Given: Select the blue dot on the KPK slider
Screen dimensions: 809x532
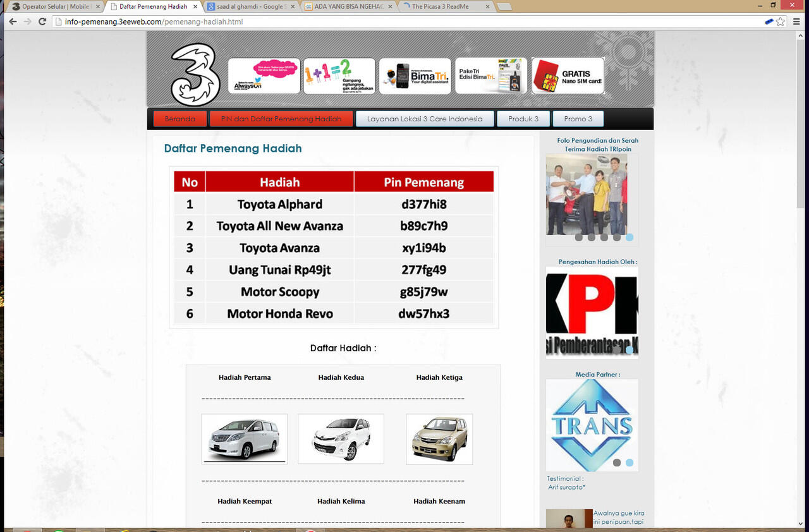Looking at the screenshot, I should tap(630, 349).
